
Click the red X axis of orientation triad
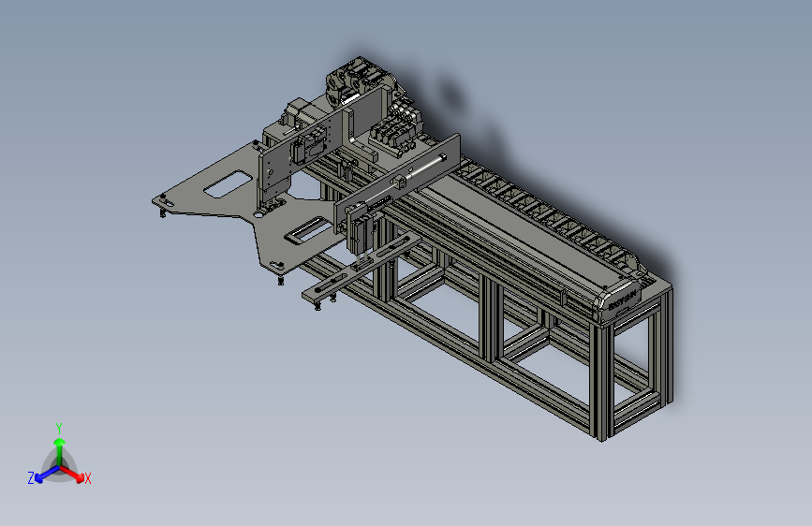pos(72,474)
